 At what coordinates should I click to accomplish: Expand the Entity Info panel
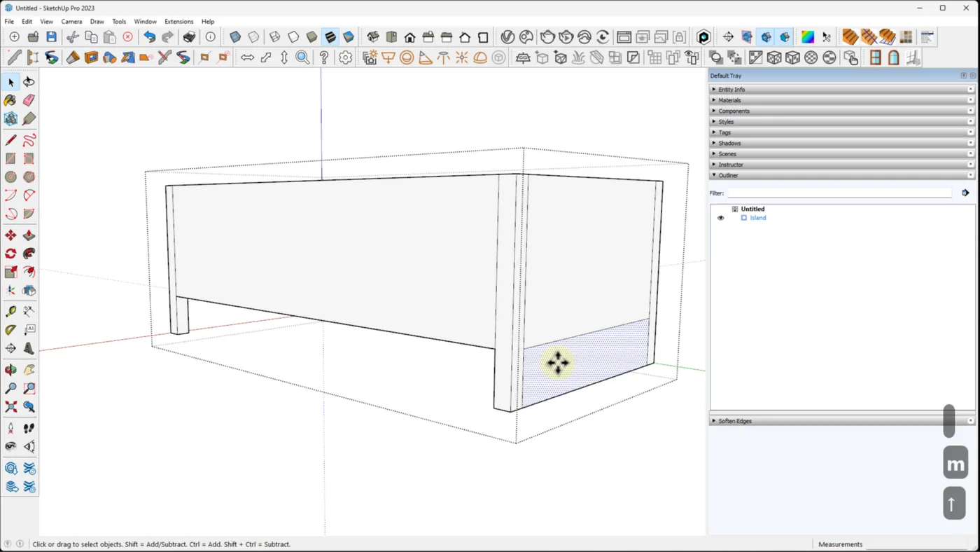pos(731,90)
